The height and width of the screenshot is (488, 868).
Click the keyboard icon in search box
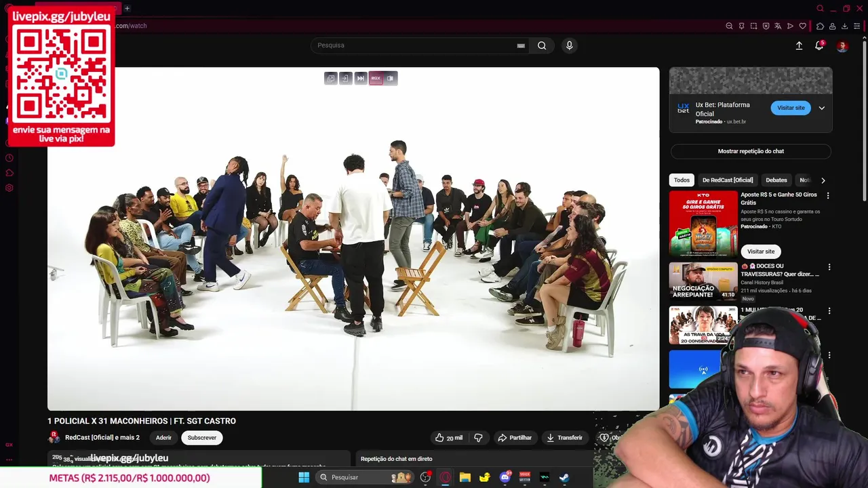click(x=521, y=45)
